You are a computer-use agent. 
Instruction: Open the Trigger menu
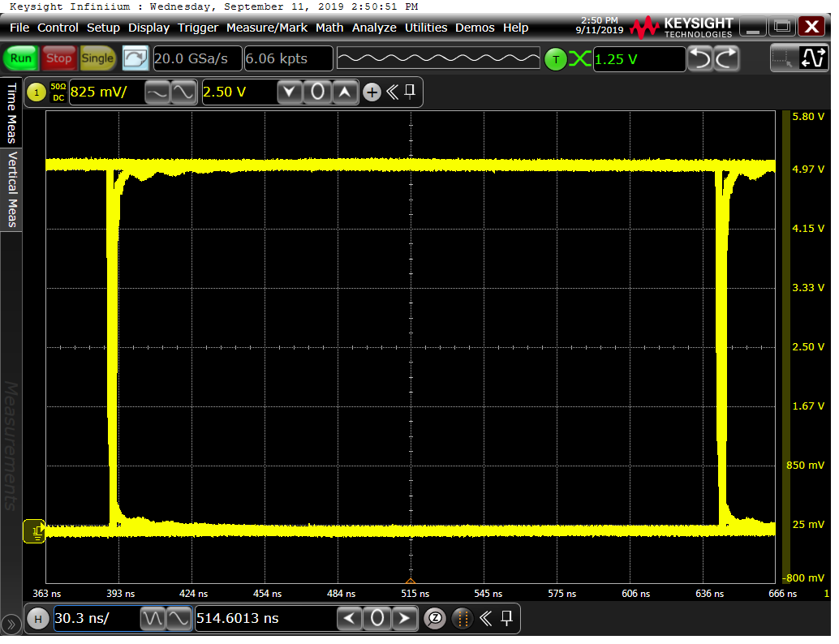[198, 28]
